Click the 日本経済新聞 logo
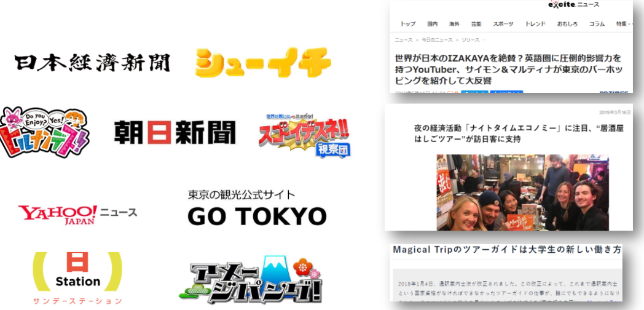The image size is (644, 310). click(92, 63)
